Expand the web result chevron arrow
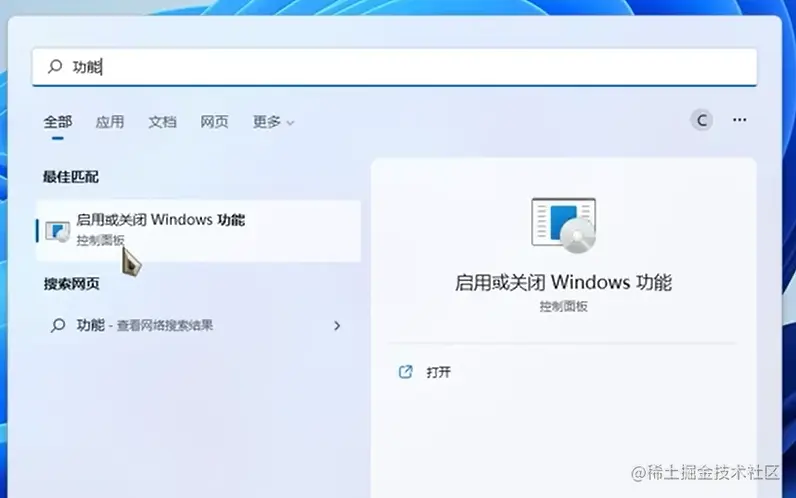Screen dimensions: 796x498 [337, 325]
